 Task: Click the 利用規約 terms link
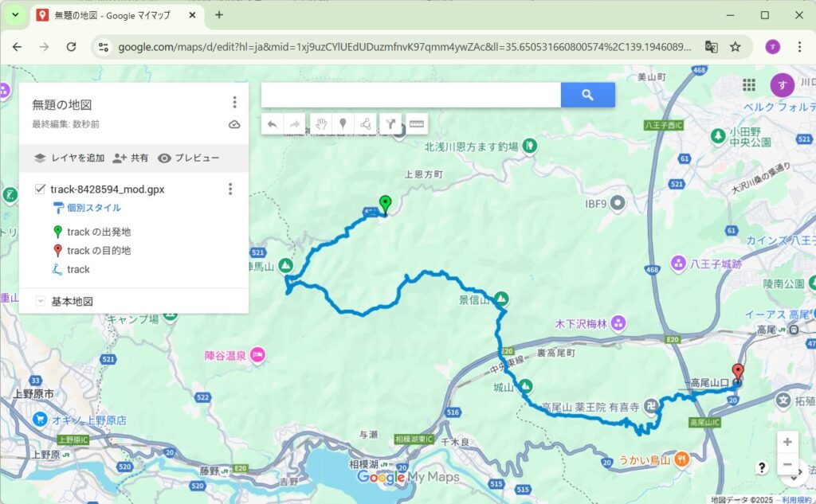pyautogui.click(x=796, y=500)
